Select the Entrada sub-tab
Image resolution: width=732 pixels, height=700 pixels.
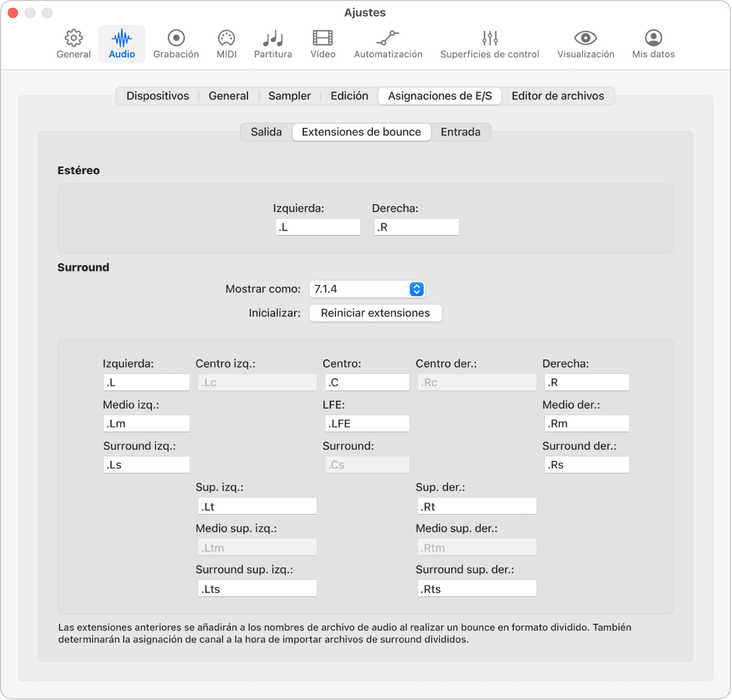(x=460, y=132)
